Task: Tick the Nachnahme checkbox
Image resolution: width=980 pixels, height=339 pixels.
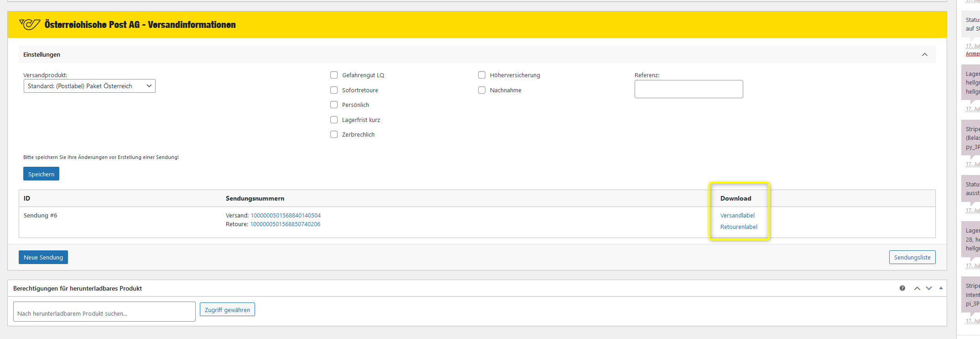Action: click(482, 90)
